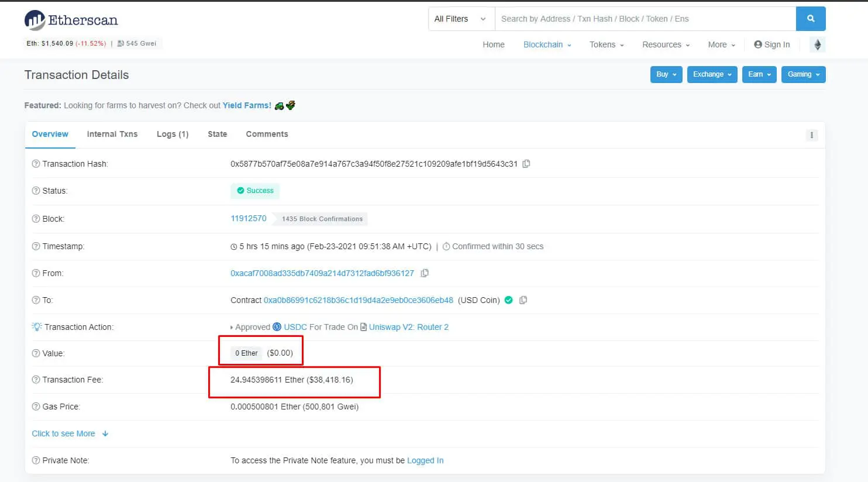
Task: Click help icon next to Block
Action: 36,219
